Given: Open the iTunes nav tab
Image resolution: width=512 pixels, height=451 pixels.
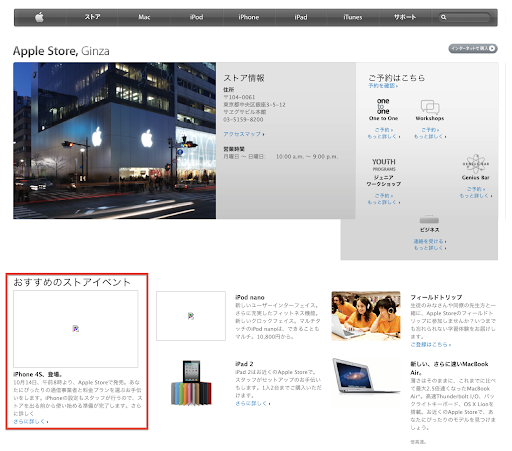Looking at the screenshot, I should tap(353, 17).
